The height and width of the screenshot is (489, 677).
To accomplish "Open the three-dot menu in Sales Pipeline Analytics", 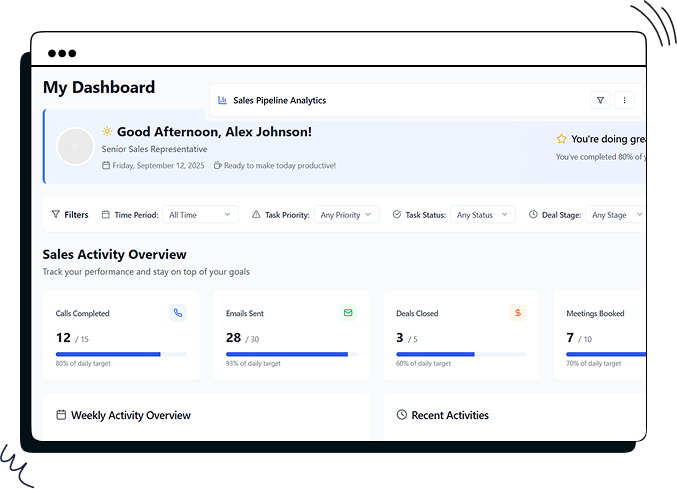I will coord(624,100).
